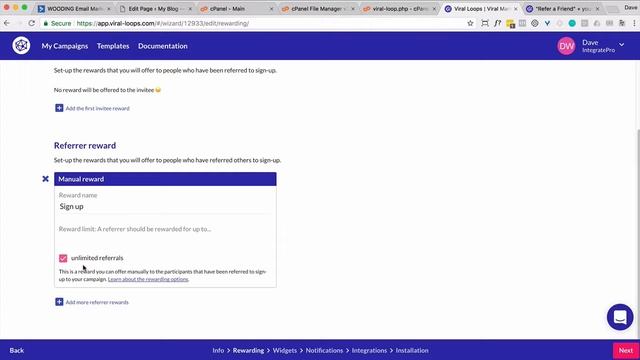Go to the Installation wizard step
The width and height of the screenshot is (640, 360).
tap(412, 350)
